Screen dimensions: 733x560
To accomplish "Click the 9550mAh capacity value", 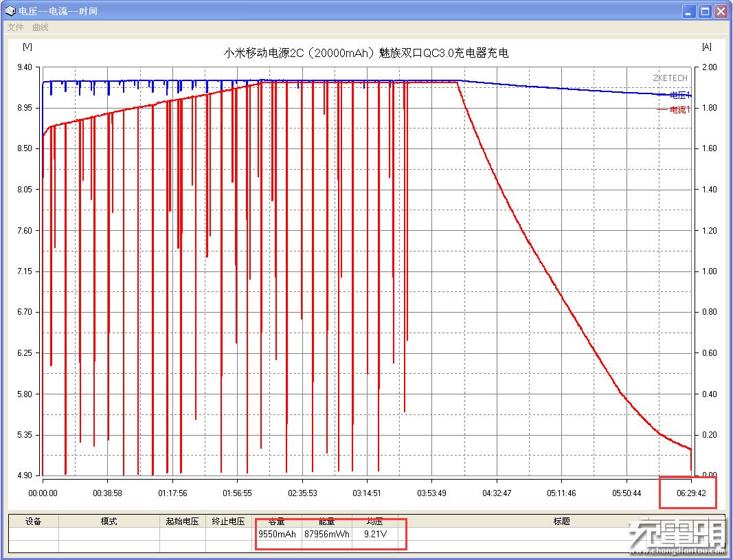I will [278, 534].
